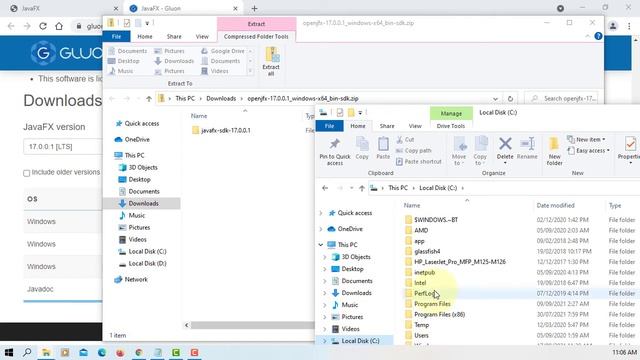Open the New item dropdown
640x360 pixels.
pyautogui.click(x=586, y=140)
